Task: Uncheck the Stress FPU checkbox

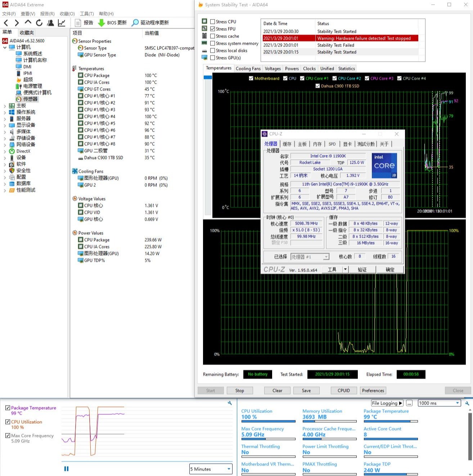Action: pyautogui.click(x=213, y=29)
